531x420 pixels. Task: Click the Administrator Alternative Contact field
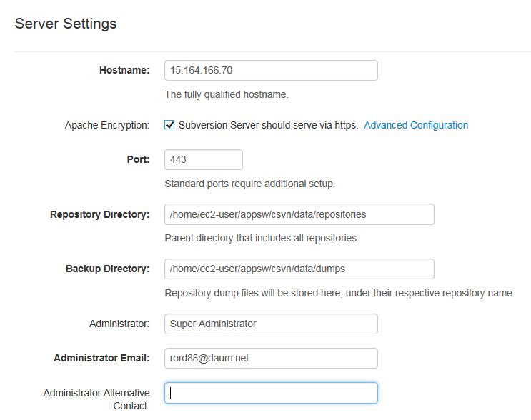pyautogui.click(x=271, y=393)
